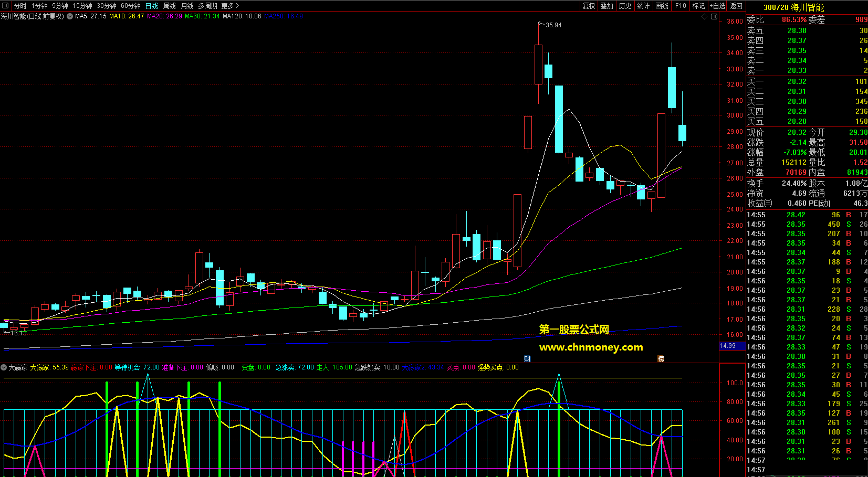
Task: Click the 等待机会: 72.00 indicator value
Action: (x=137, y=367)
